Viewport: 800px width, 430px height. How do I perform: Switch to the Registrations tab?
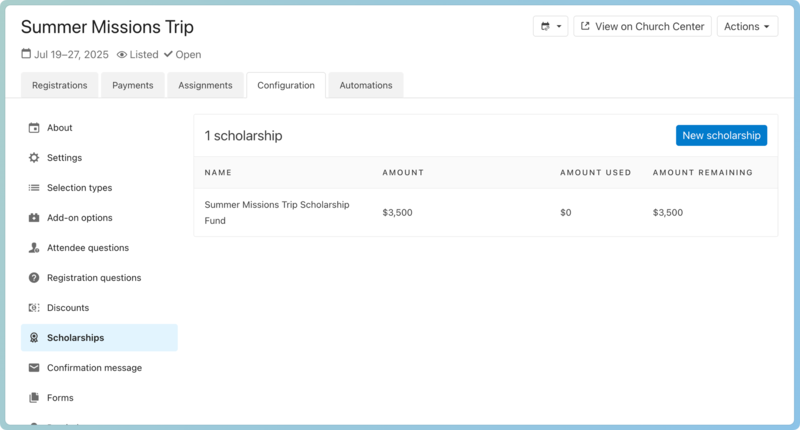pyautogui.click(x=60, y=85)
